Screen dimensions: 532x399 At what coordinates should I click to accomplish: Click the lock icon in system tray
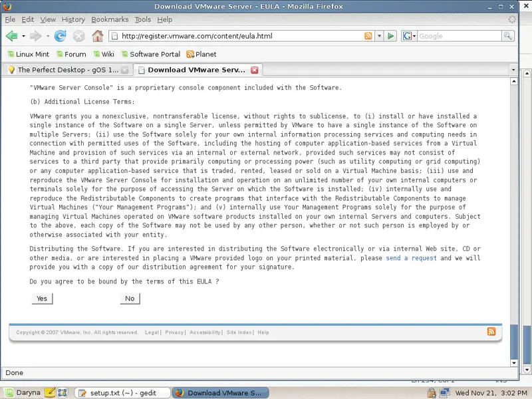click(x=432, y=393)
